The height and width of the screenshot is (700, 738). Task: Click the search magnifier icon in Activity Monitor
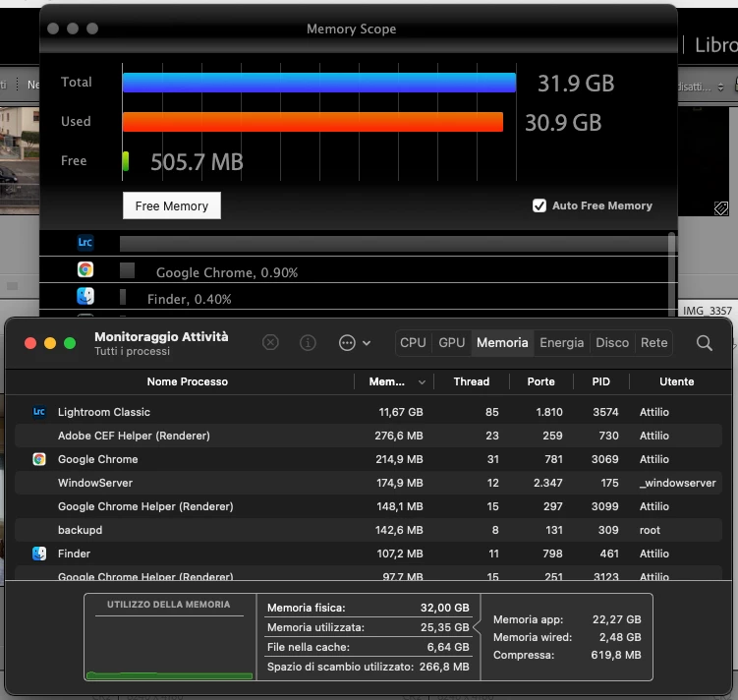(705, 343)
